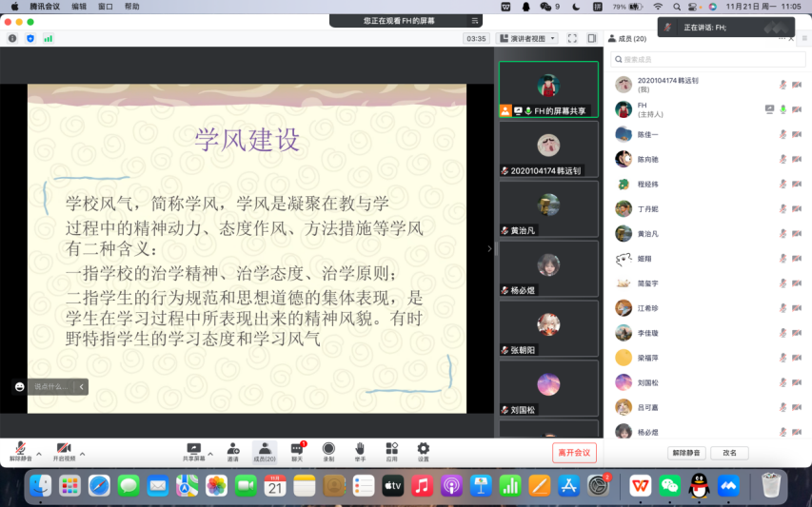Toggle the members panel button
Screen dimensions: 812x507
pos(265,449)
